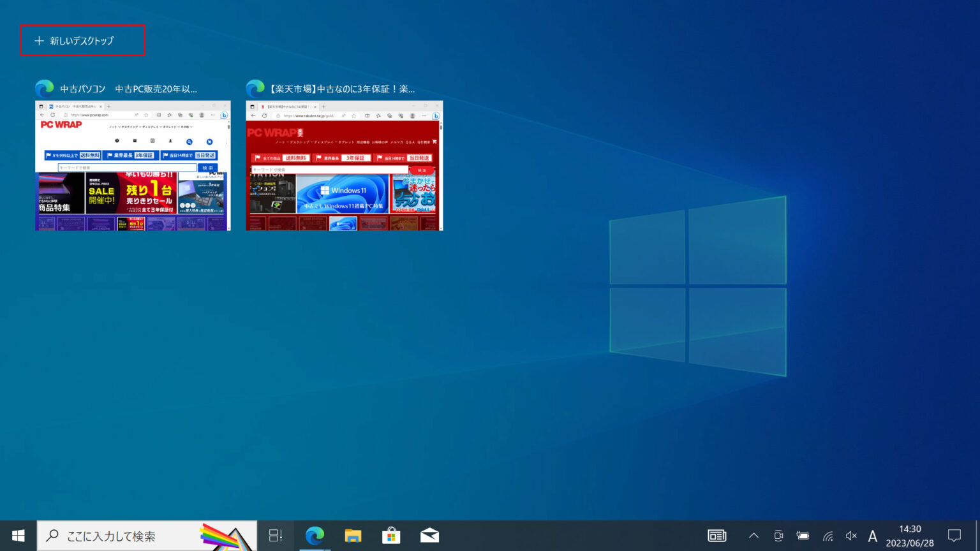Image resolution: width=980 pixels, height=551 pixels.
Task: Open the Mail app from the taskbar
Action: click(x=429, y=535)
